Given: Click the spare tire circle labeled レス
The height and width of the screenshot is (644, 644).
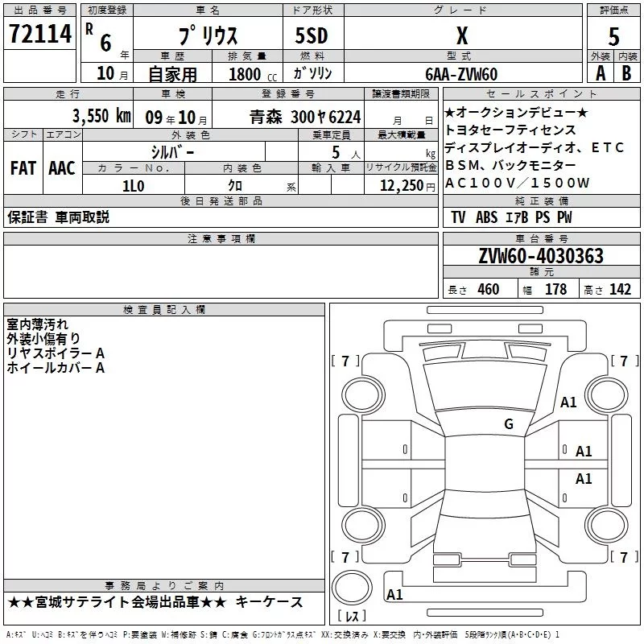Looking at the screenshot, I should point(351,617).
